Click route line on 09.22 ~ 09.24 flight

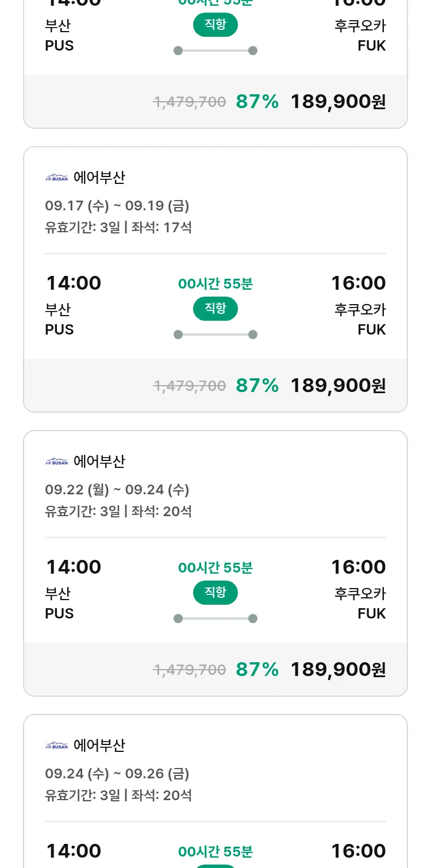coord(215,619)
